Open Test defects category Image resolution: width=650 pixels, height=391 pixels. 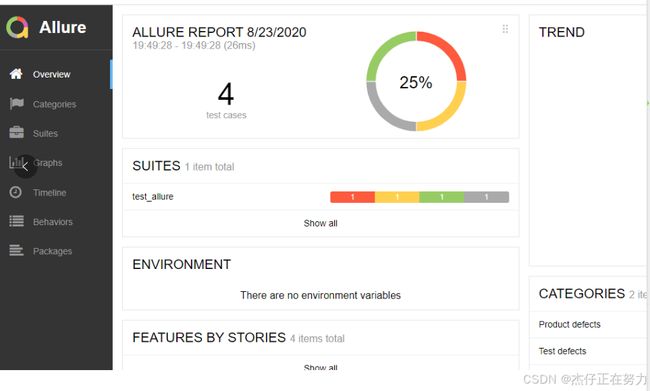coord(563,351)
